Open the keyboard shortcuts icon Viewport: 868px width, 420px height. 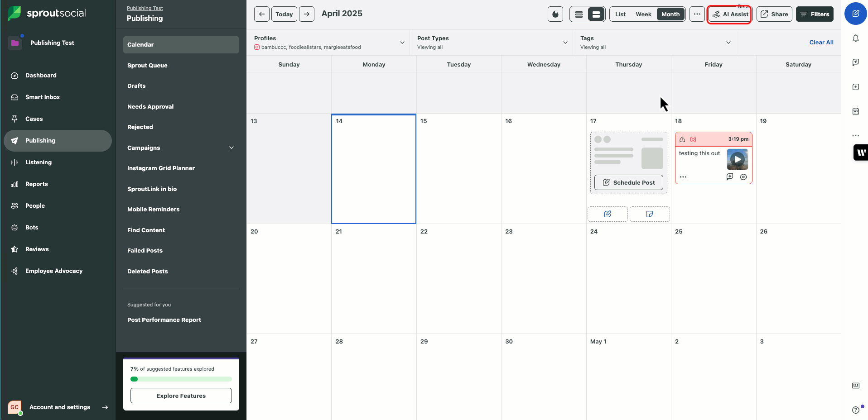click(855, 386)
